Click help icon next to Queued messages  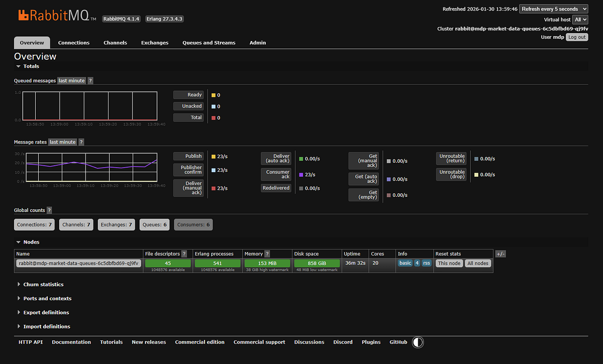pyautogui.click(x=90, y=81)
